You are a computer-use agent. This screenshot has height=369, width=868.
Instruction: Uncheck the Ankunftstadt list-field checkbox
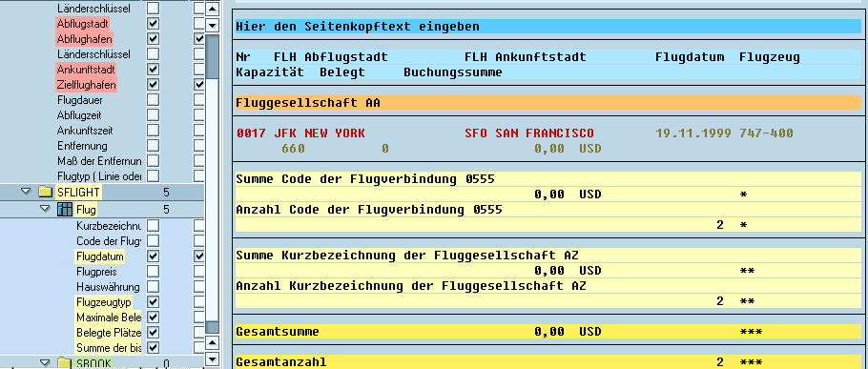[x=153, y=70]
